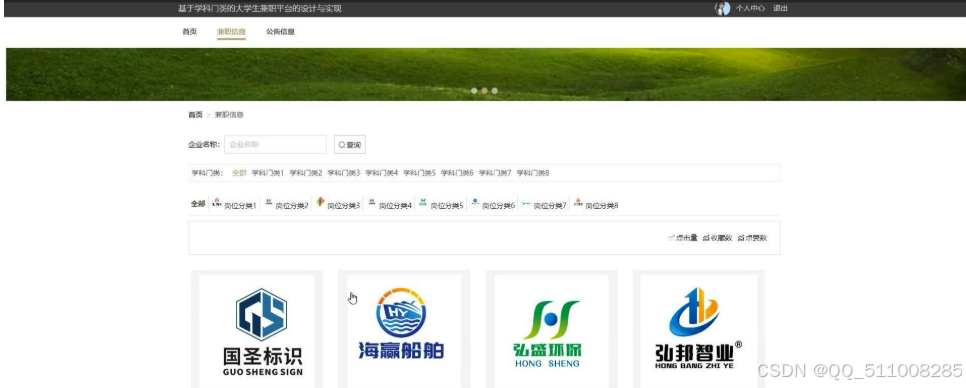This screenshot has width=966, height=388.
Task: Open 个人中心 in the top bar
Action: [750, 8]
